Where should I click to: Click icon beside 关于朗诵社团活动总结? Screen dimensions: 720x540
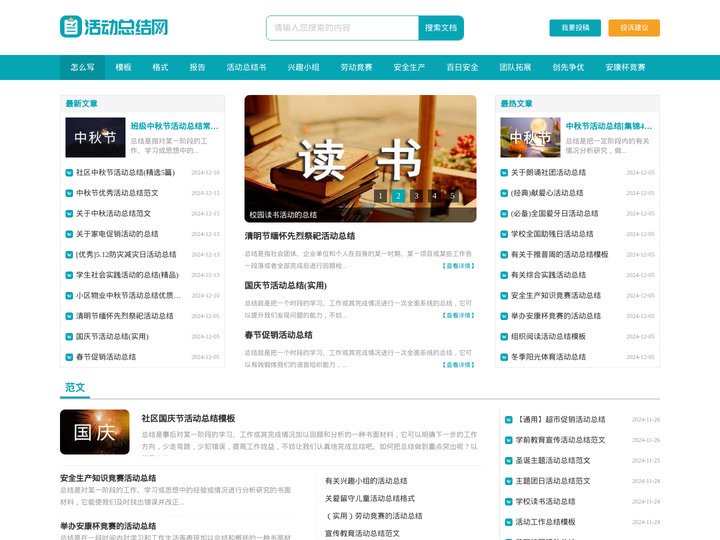tap(504, 173)
